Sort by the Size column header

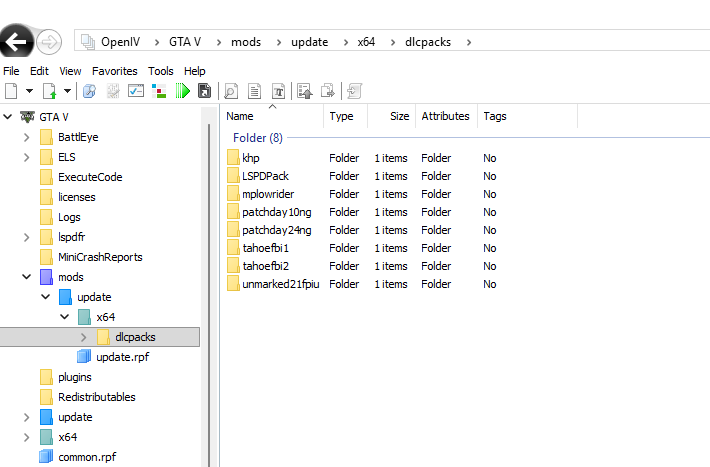[x=392, y=116]
